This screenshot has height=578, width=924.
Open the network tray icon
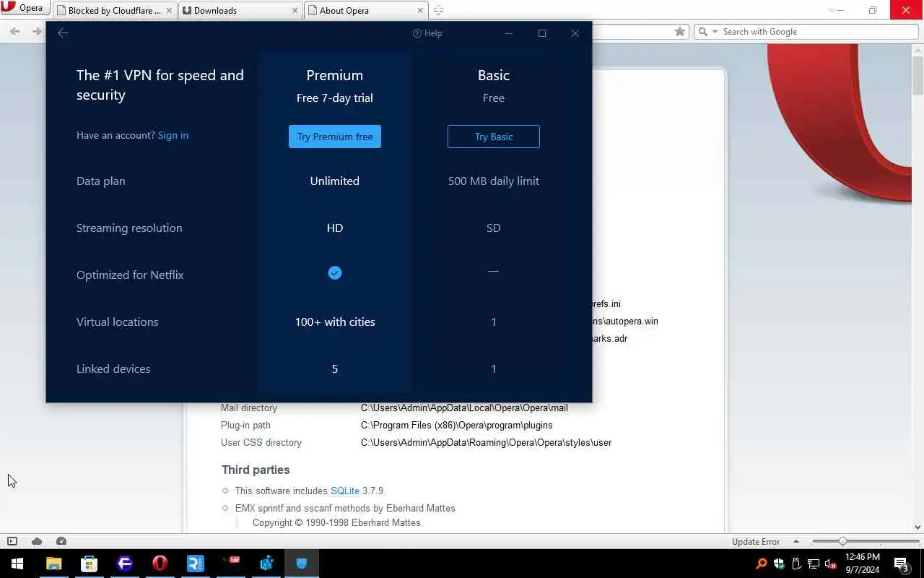coord(814,564)
